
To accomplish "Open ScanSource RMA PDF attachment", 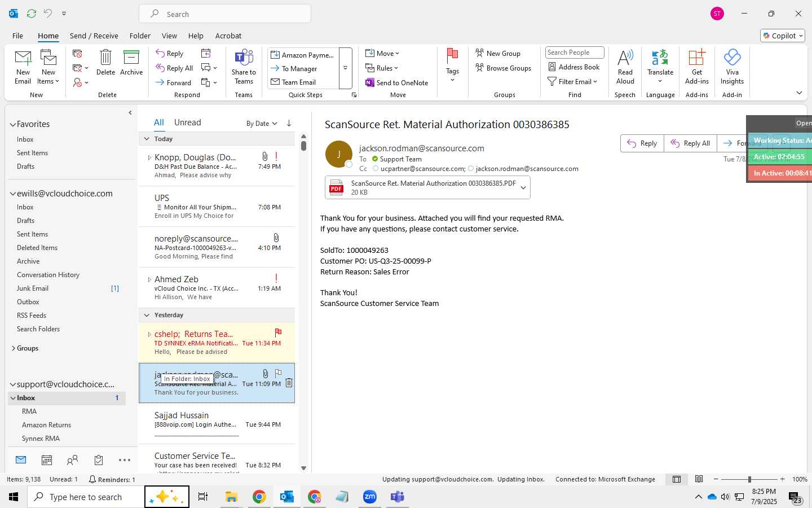I will [x=421, y=188].
